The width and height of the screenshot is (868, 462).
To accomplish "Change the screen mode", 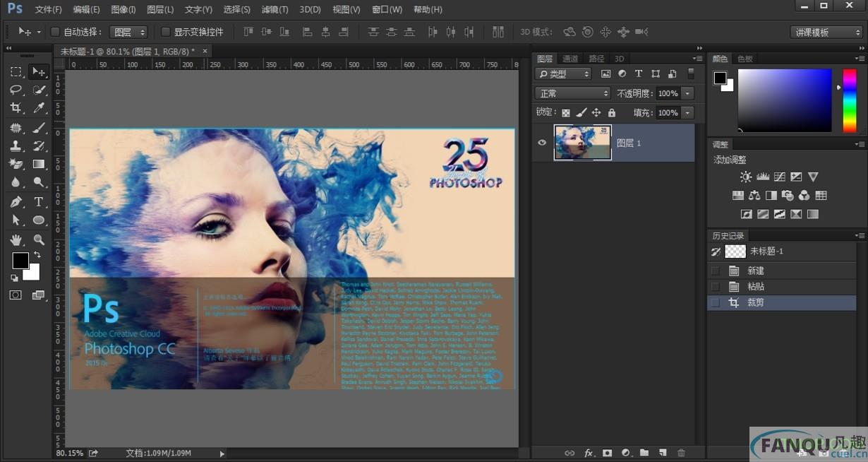I will pyautogui.click(x=38, y=295).
